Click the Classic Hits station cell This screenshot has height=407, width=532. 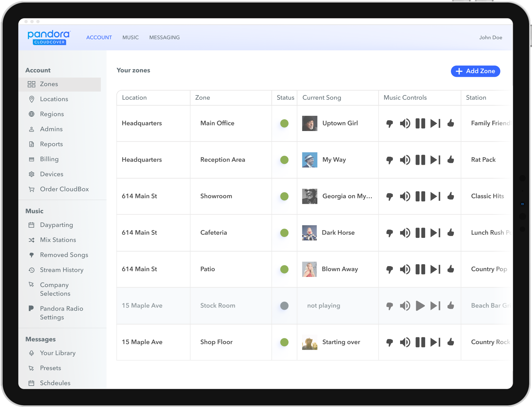click(487, 196)
